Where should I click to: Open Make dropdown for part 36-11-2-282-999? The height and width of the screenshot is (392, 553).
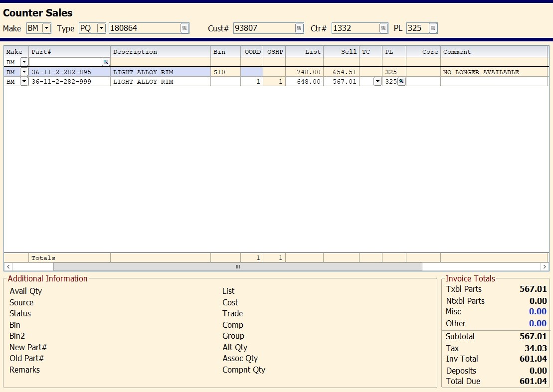tap(24, 81)
